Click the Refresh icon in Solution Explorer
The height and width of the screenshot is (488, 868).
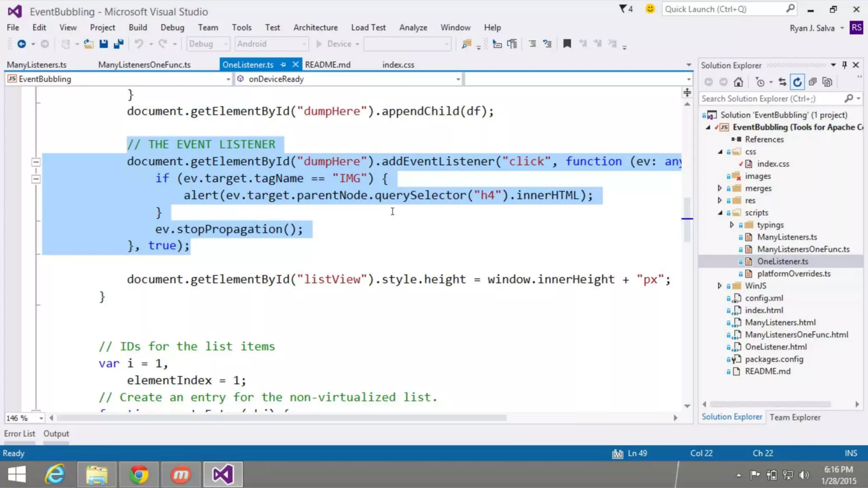797,82
